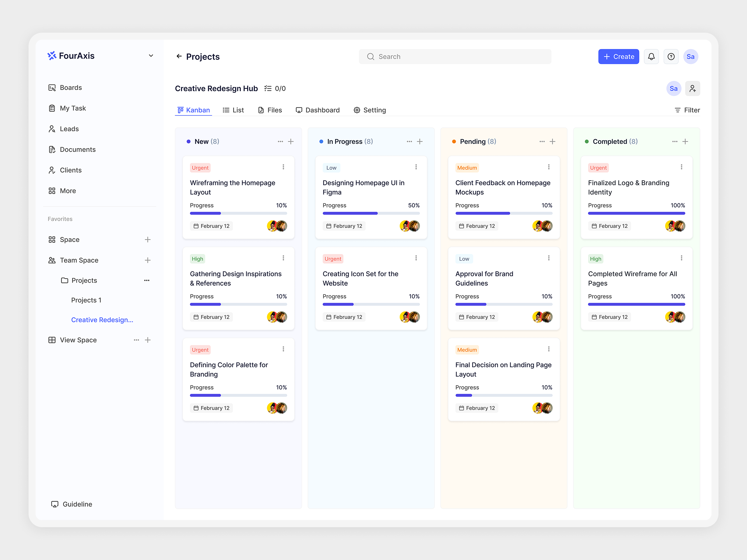This screenshot has width=747, height=560.
Task: Open the Clients section
Action: [71, 170]
